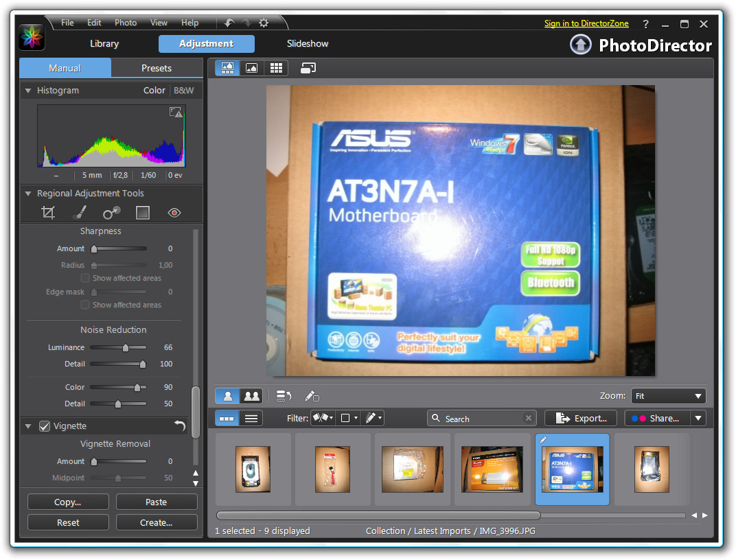Select the Crop tool icon
Image resolution: width=736 pixels, height=560 pixels.
pyautogui.click(x=48, y=213)
